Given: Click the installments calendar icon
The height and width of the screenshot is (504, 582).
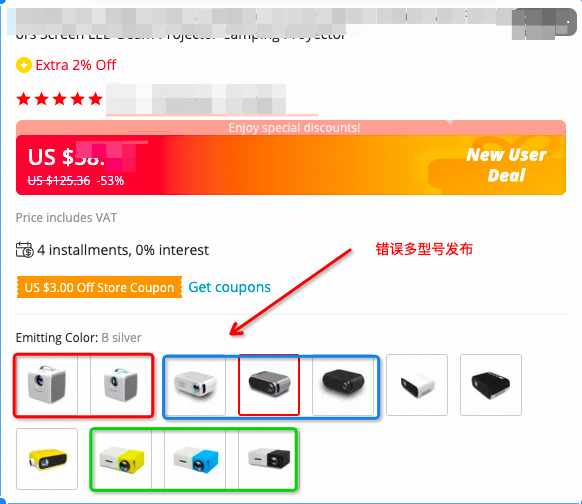Looking at the screenshot, I should coord(24,250).
